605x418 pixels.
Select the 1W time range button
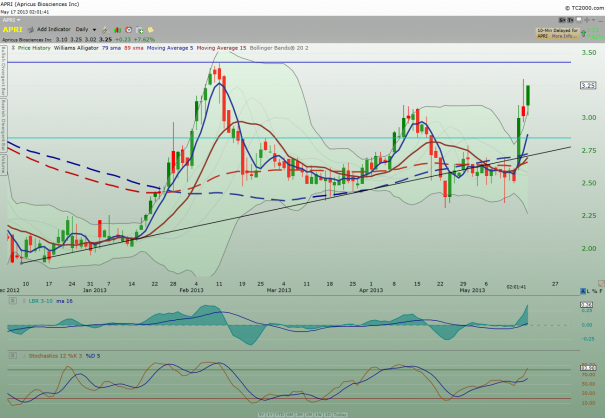(x=319, y=415)
